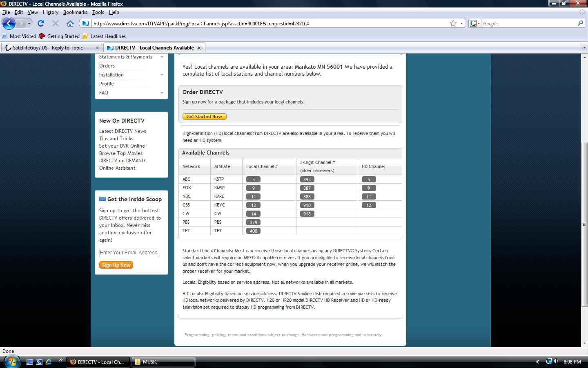Click the Stop loading X icon
This screenshot has height=368, width=588.
click(x=56, y=23)
